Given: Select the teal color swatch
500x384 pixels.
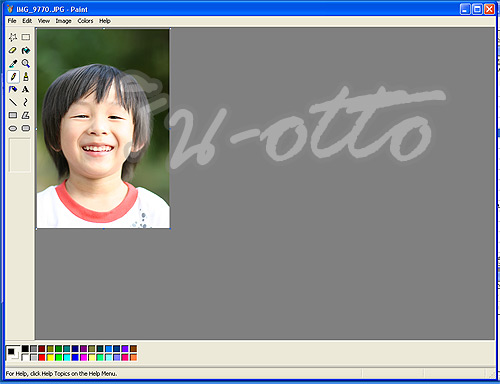Looking at the screenshot, I should (x=67, y=349).
